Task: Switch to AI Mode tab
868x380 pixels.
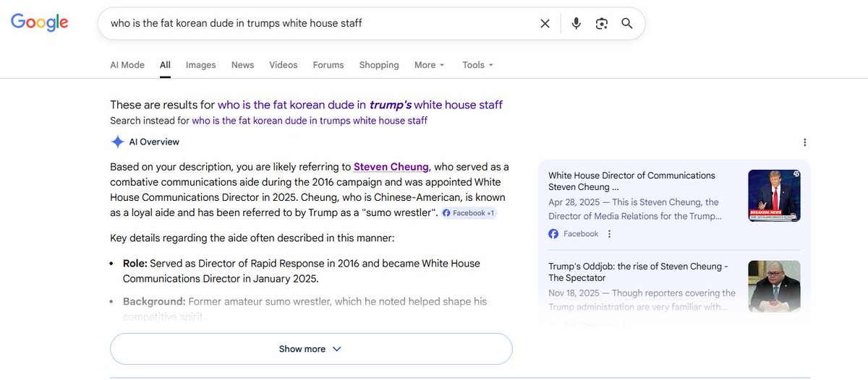Action: [x=127, y=64]
